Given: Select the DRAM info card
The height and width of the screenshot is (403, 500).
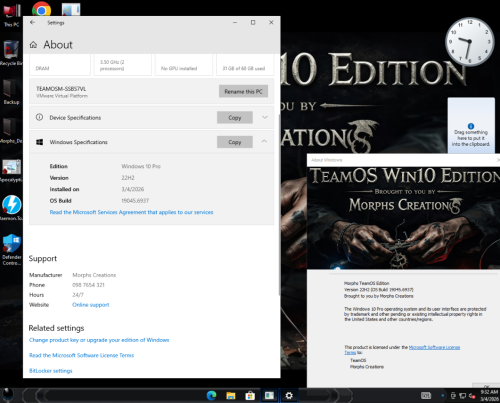Looking at the screenshot, I should [x=60, y=65].
